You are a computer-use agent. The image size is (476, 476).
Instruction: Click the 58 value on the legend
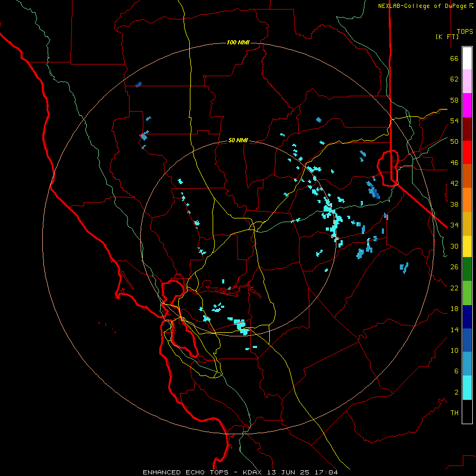click(454, 100)
